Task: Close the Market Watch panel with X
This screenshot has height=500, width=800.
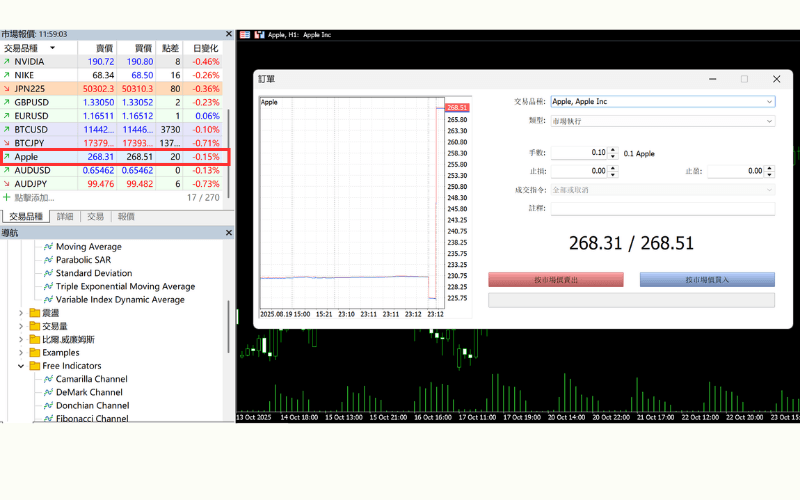Action: [x=229, y=34]
